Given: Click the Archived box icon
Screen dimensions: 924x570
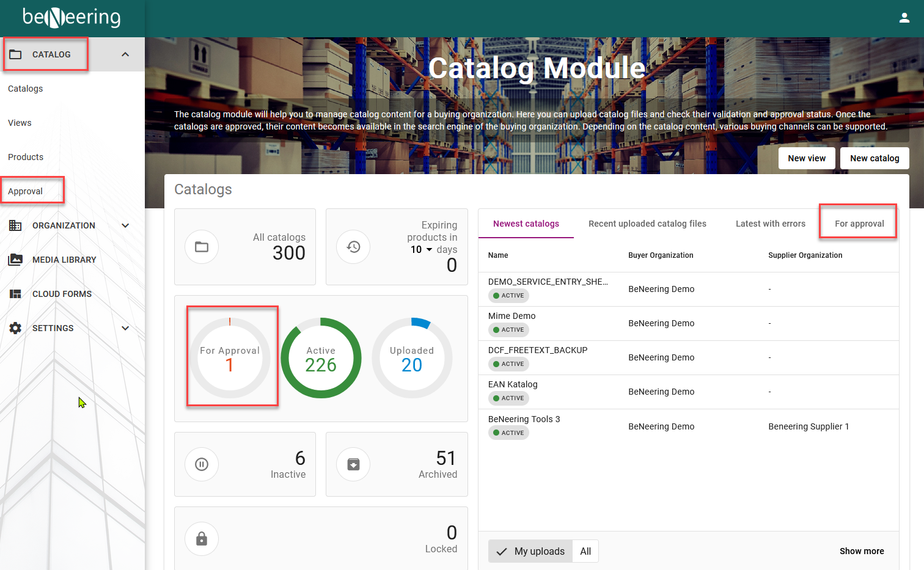Looking at the screenshot, I should point(353,464).
